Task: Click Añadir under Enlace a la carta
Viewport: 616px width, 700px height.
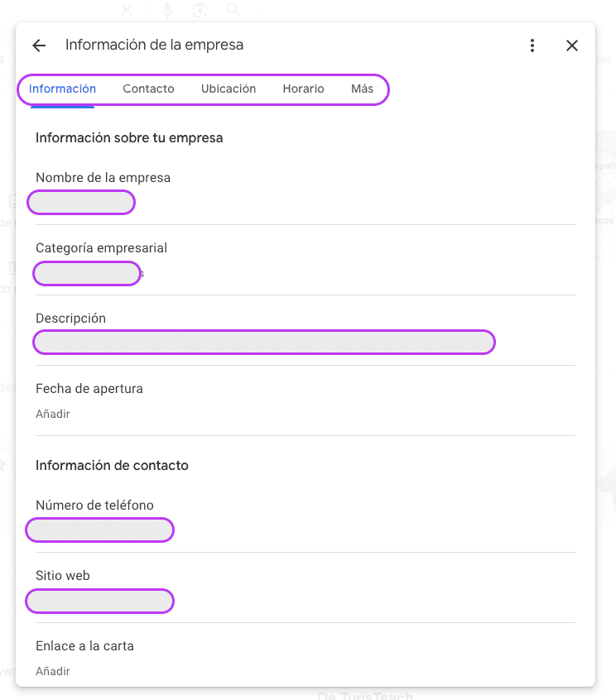Action: [x=52, y=671]
